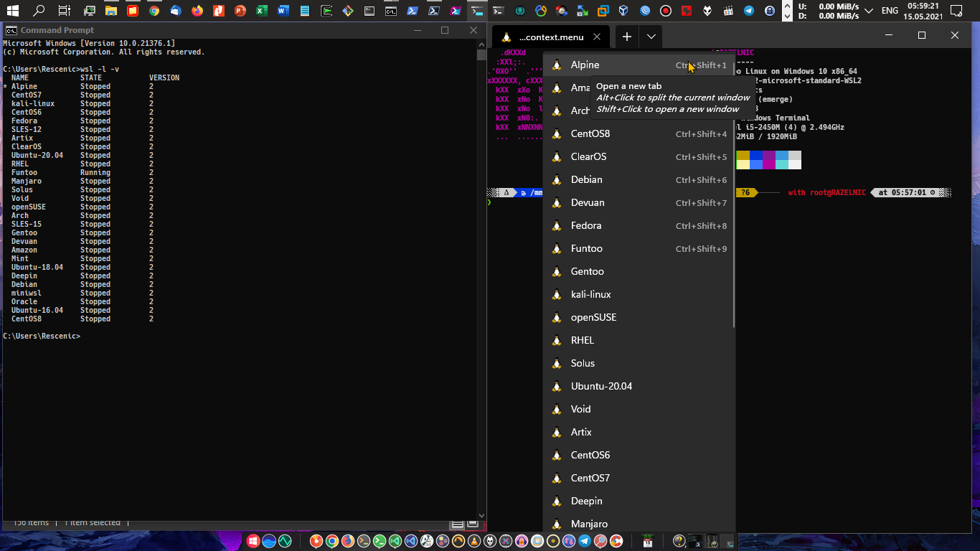The width and height of the screenshot is (980, 551).
Task: Open Google Chrome from the top taskbar
Action: (x=154, y=11)
